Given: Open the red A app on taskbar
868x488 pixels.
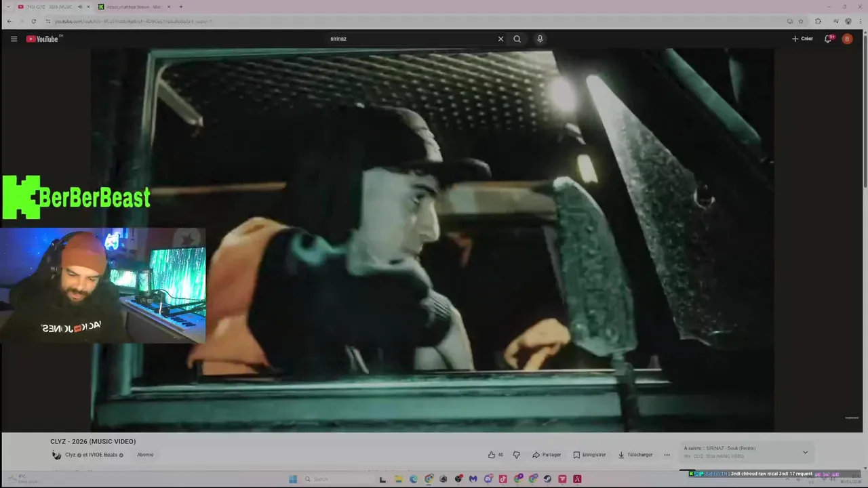Looking at the screenshot, I should click(x=577, y=479).
